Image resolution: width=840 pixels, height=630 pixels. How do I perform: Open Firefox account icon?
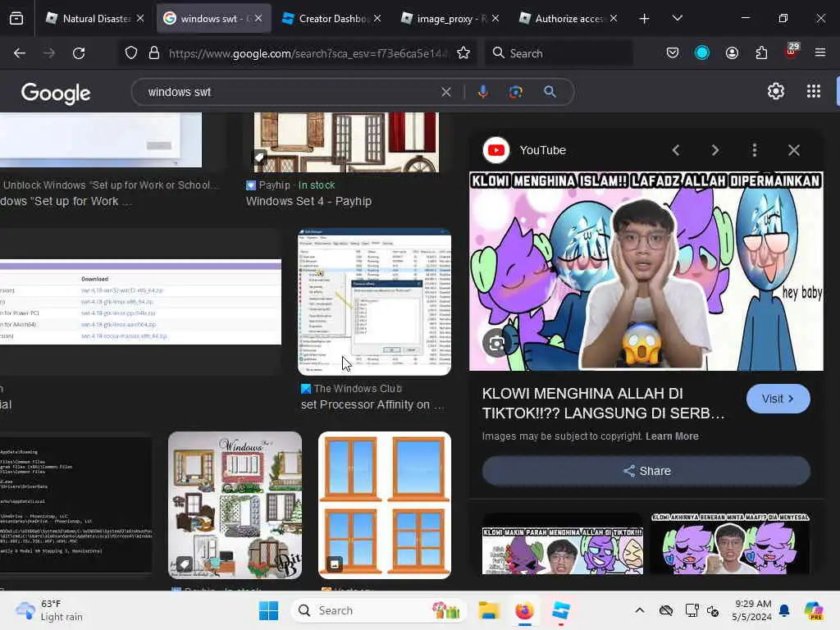click(732, 53)
